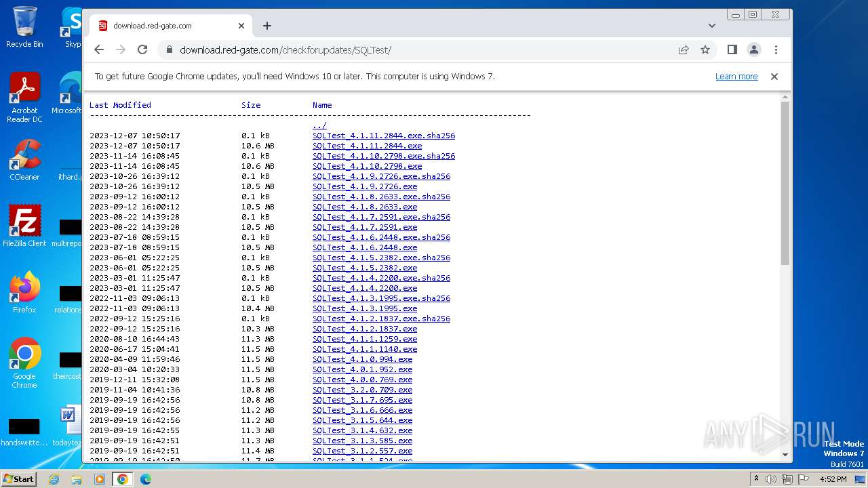
Task: Select the Recycle Bin desktop icon
Action: [24, 27]
